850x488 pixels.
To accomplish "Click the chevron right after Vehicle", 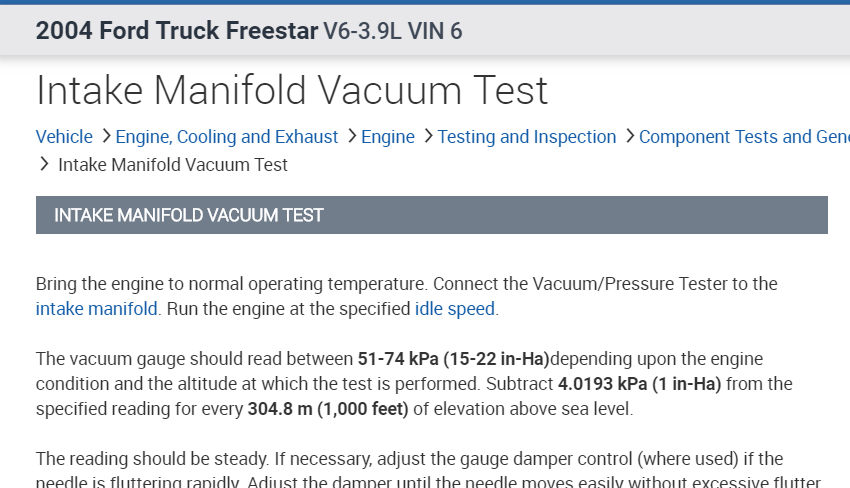I will click(105, 136).
